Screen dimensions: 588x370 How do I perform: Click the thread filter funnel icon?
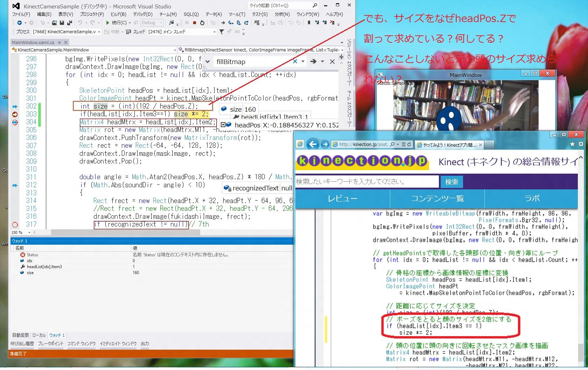222,32
